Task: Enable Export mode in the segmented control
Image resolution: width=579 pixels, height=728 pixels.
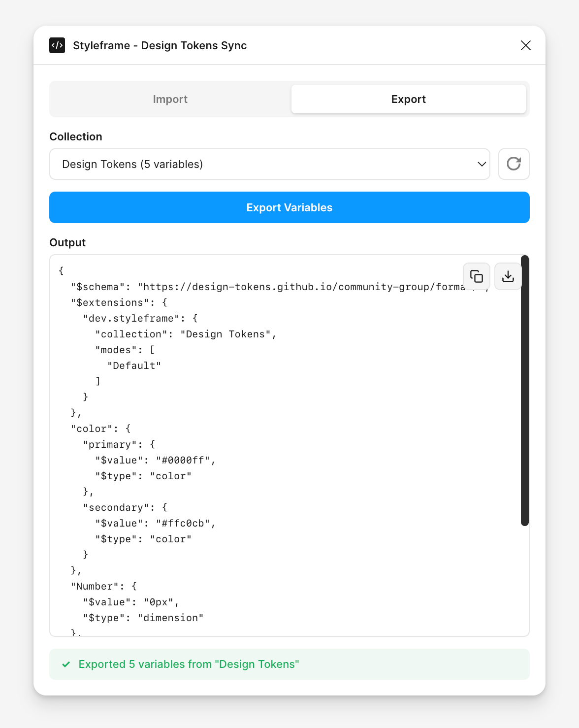Action: pyautogui.click(x=408, y=99)
